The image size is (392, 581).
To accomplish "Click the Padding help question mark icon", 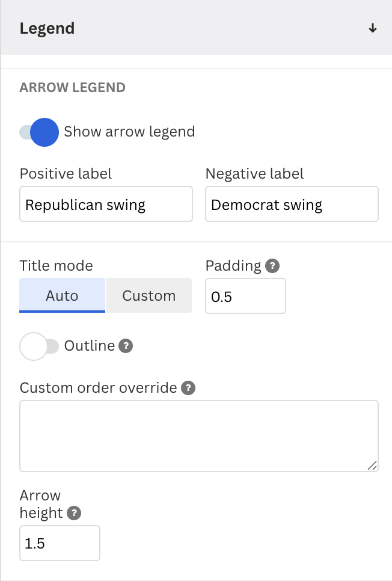I will tap(273, 266).
